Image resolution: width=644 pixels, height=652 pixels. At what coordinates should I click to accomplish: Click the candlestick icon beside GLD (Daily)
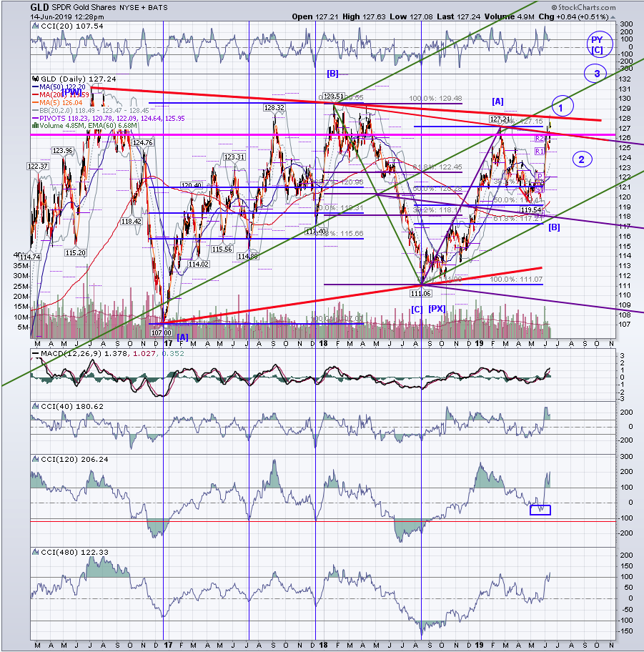click(35, 79)
